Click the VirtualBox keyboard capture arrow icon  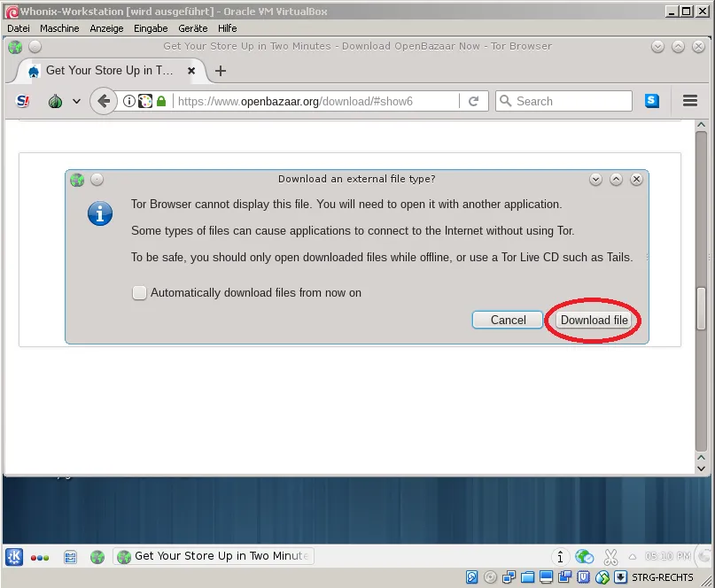[620, 577]
